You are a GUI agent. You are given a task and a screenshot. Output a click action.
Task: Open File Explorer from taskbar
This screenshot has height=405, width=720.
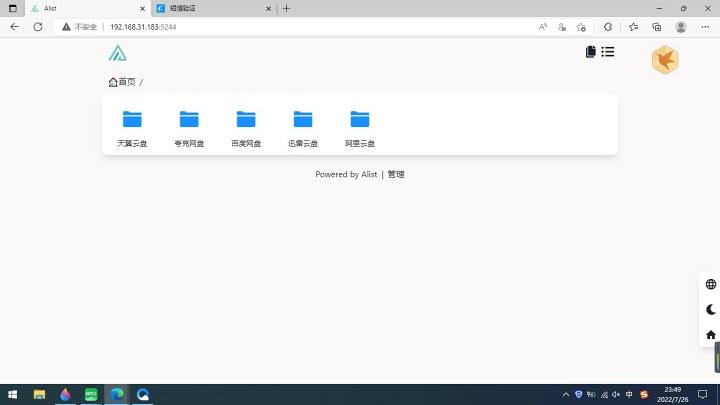(39, 394)
